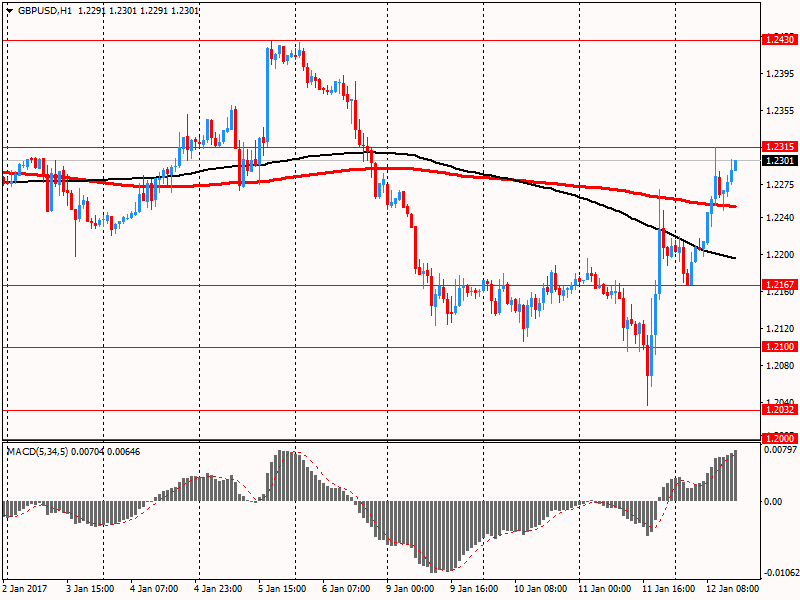Click the 1.2080 price scale label
800x600 pixels.
coord(780,365)
